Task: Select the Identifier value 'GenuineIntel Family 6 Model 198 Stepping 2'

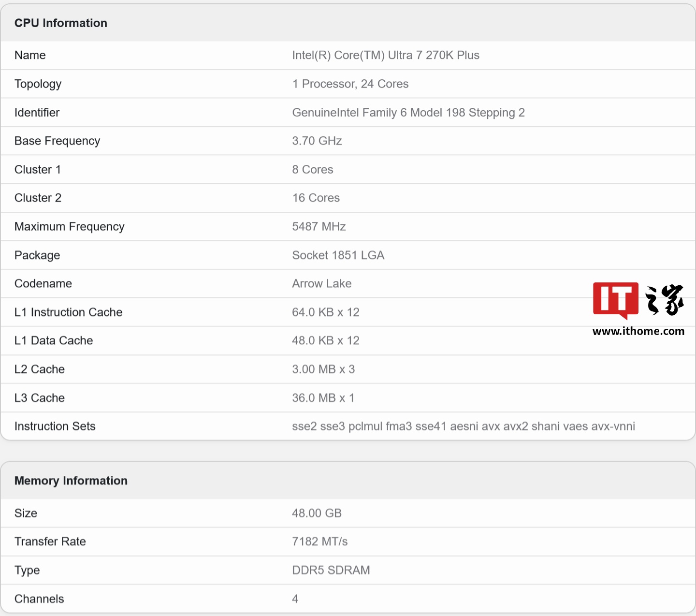Action: 408,113
